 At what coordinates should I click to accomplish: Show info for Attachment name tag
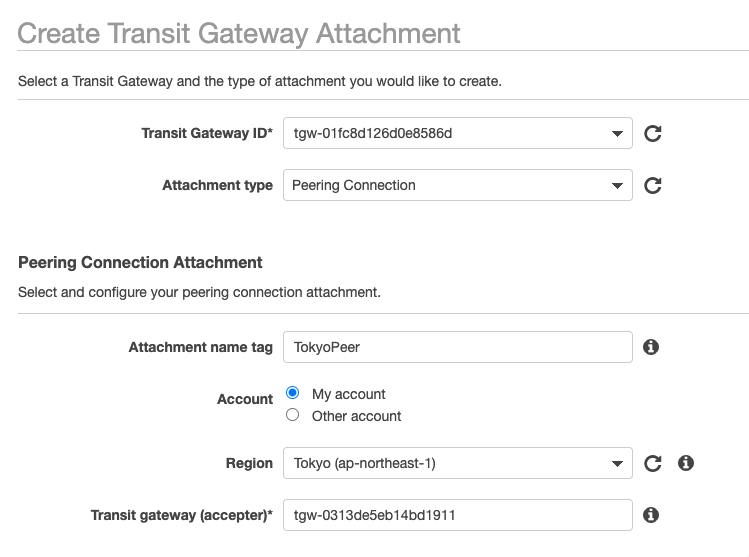click(x=651, y=347)
